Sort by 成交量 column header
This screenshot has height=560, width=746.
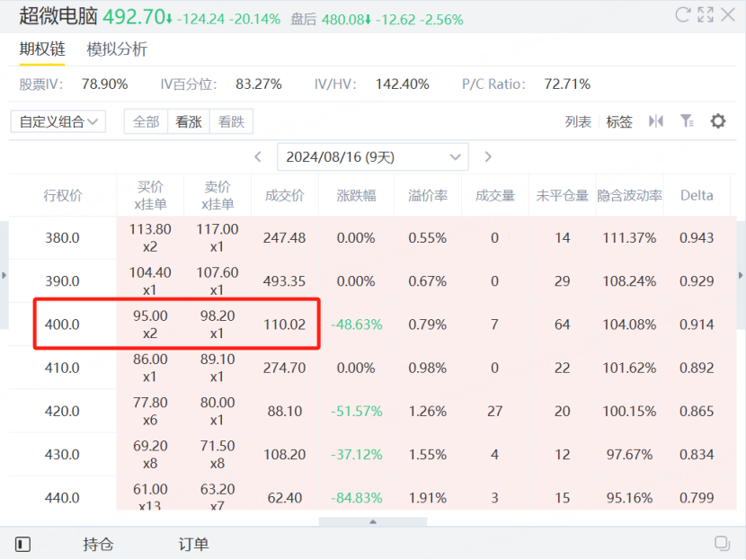point(495,196)
